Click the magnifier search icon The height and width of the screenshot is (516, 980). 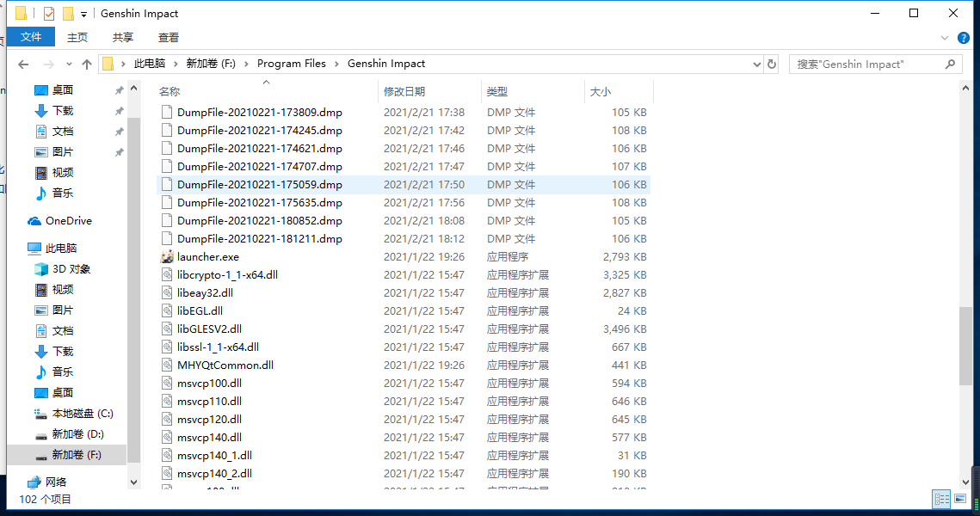click(950, 64)
